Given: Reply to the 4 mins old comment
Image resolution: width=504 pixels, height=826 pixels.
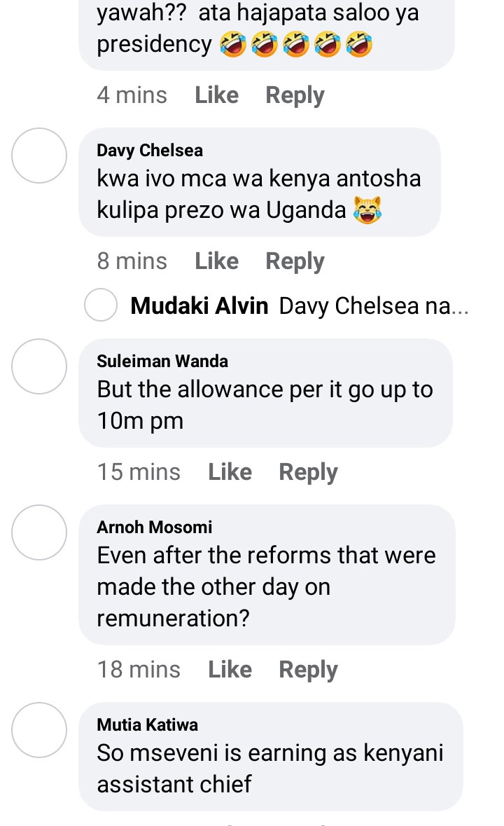Looking at the screenshot, I should pos(295,95).
